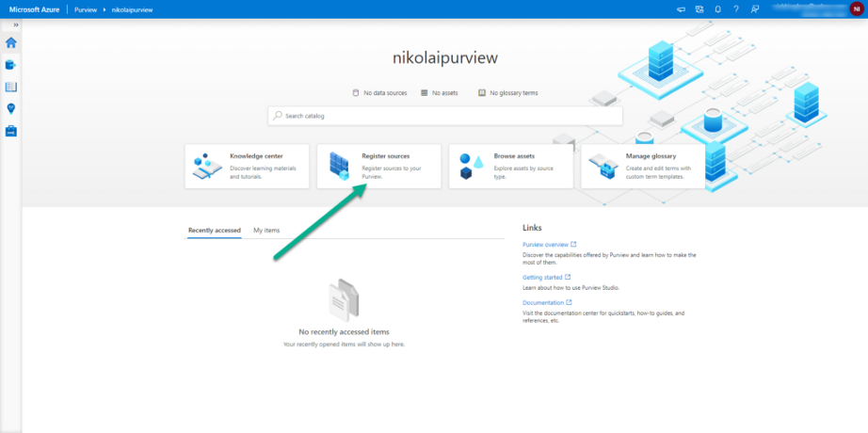This screenshot has height=433, width=868.
Task: Open the Purview overview link
Action: (545, 244)
